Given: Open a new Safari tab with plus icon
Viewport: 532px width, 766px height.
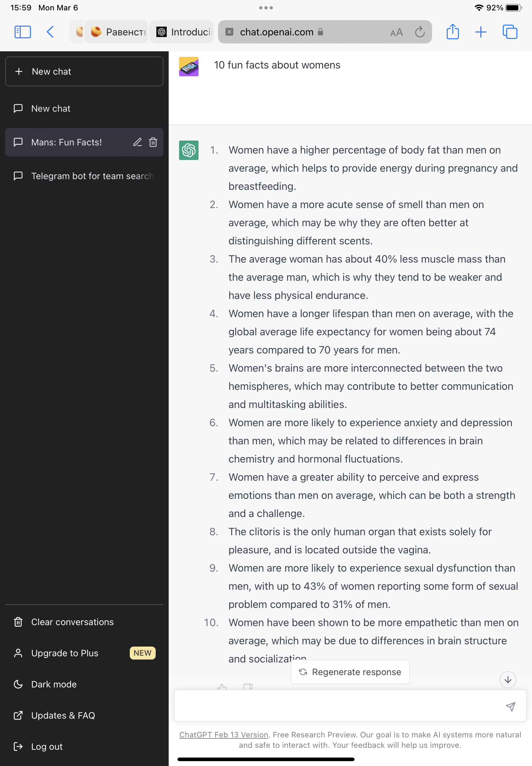Looking at the screenshot, I should coord(480,32).
